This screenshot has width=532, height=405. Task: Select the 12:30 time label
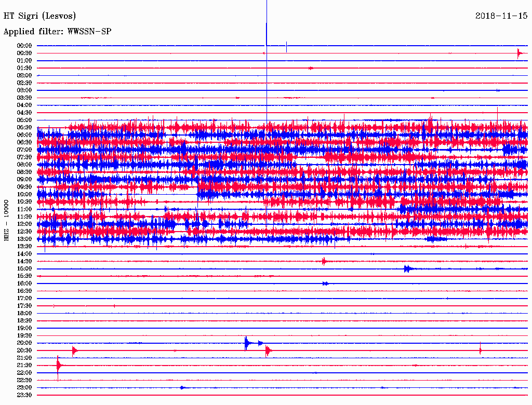(24, 232)
